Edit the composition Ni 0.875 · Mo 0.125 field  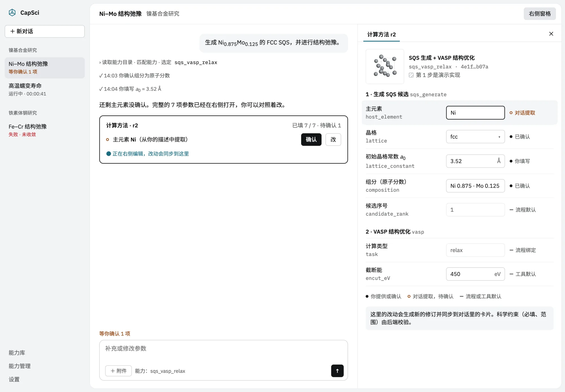pos(475,186)
